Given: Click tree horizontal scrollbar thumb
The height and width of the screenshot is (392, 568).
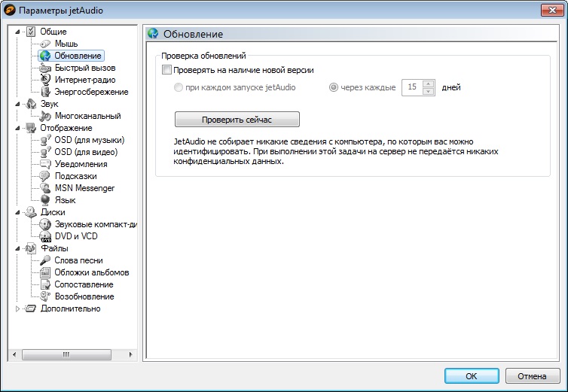Looking at the screenshot, I should point(66,354).
